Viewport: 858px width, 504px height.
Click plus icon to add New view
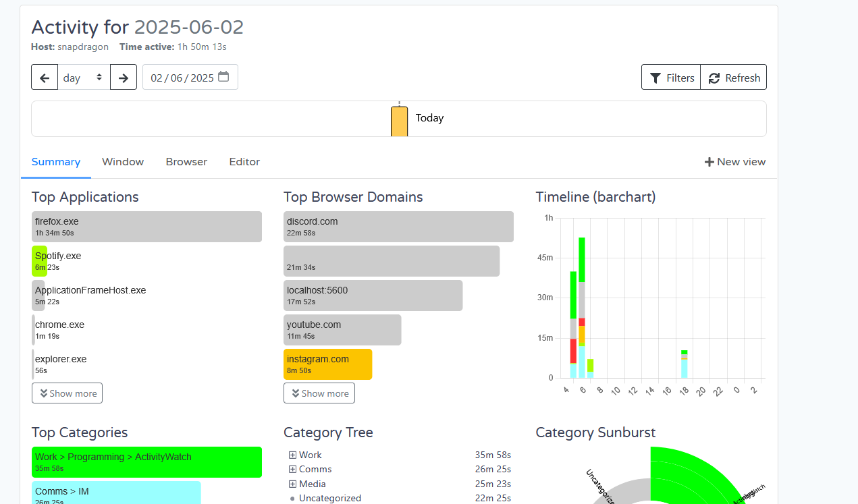(x=709, y=162)
